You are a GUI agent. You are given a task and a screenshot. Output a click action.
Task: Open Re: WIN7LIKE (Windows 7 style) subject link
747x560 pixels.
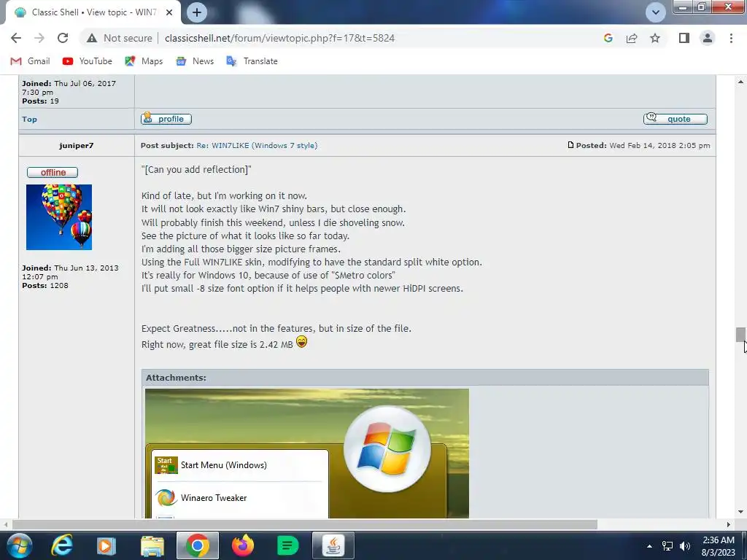click(257, 145)
